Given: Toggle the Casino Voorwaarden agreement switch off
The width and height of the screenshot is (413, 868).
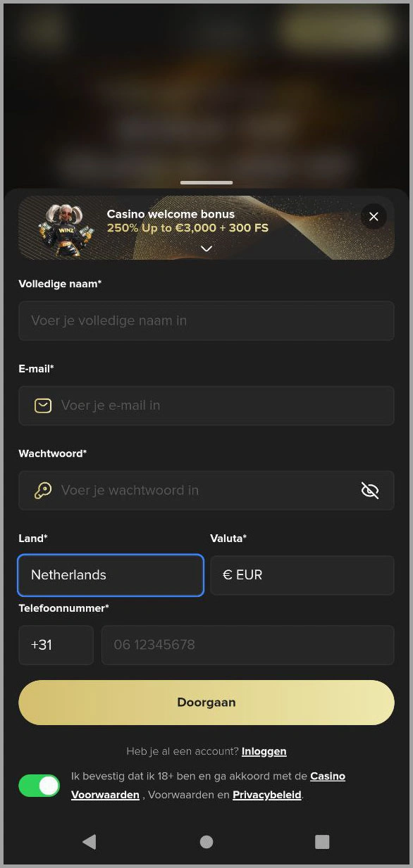Looking at the screenshot, I should click(39, 786).
